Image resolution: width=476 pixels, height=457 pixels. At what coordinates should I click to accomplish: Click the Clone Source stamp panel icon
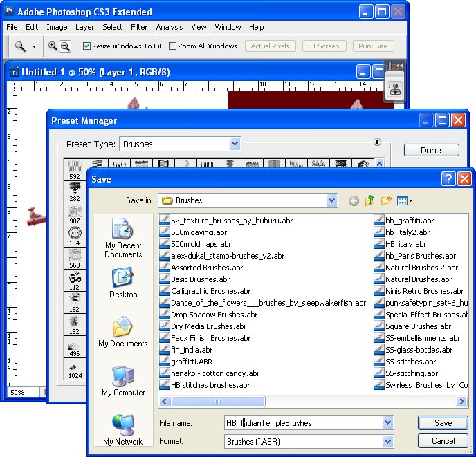click(394, 89)
